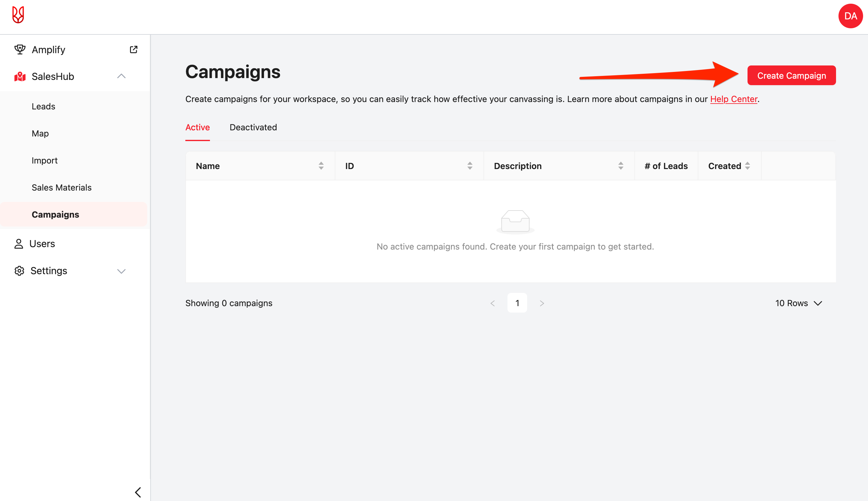The height and width of the screenshot is (501, 868).
Task: Click page 1 in pagination
Action: (x=517, y=303)
